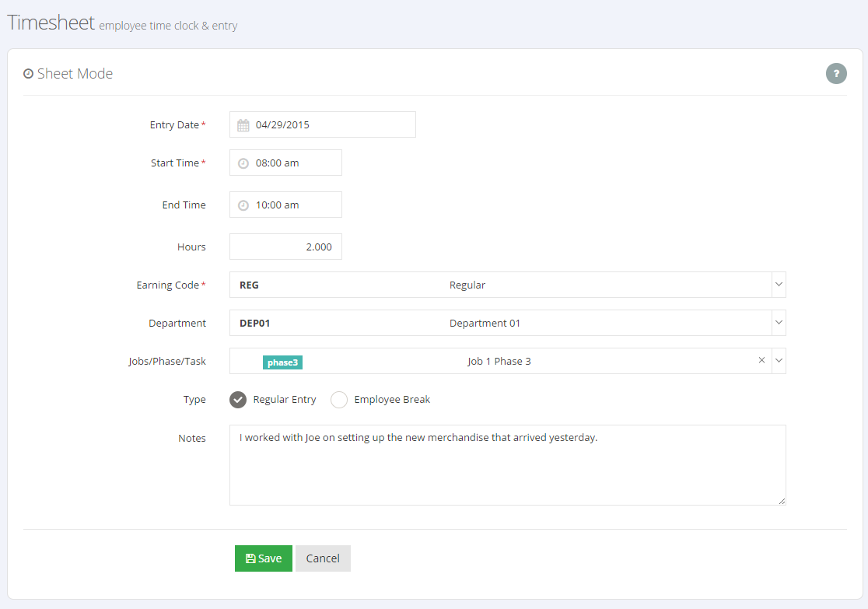The width and height of the screenshot is (868, 609).
Task: Select the Regular Entry radio option
Action: coord(239,400)
